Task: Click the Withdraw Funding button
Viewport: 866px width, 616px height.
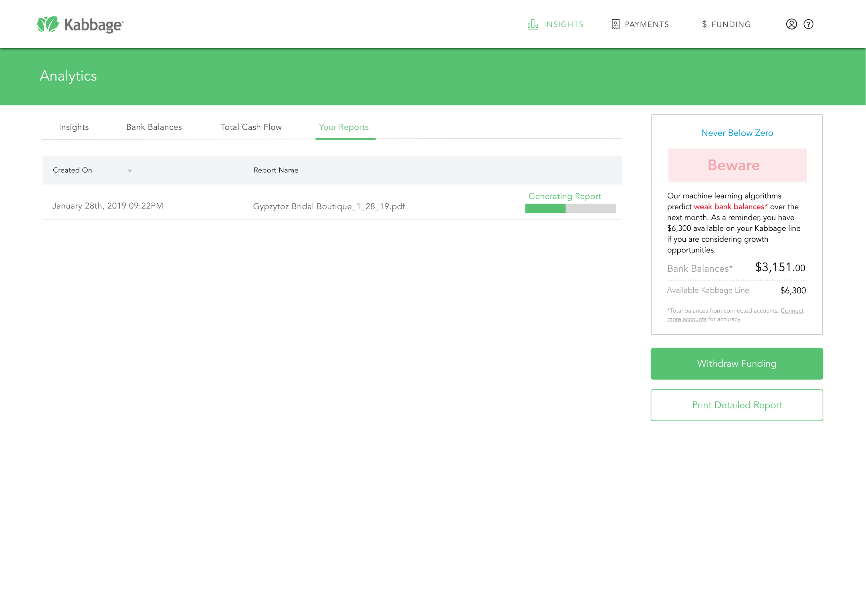Action: click(737, 364)
